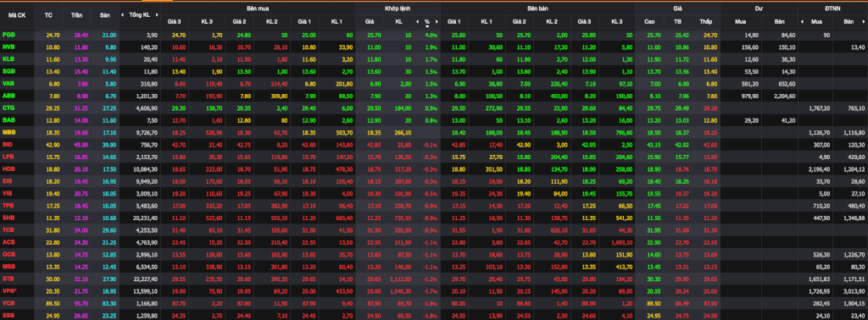868x320 pixels.
Task: Open the EIB stock symbol
Action: 8,180
